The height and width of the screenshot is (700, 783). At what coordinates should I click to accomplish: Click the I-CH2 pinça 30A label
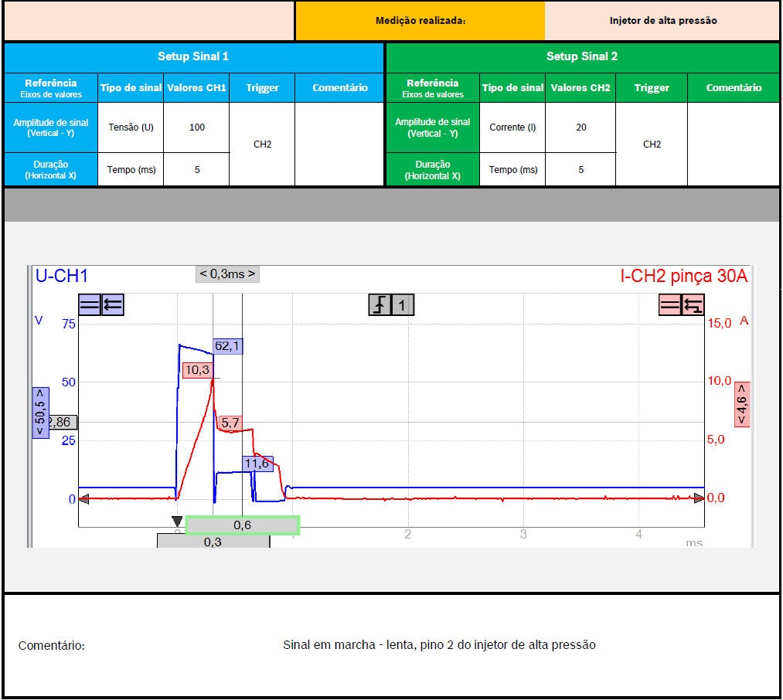684,276
